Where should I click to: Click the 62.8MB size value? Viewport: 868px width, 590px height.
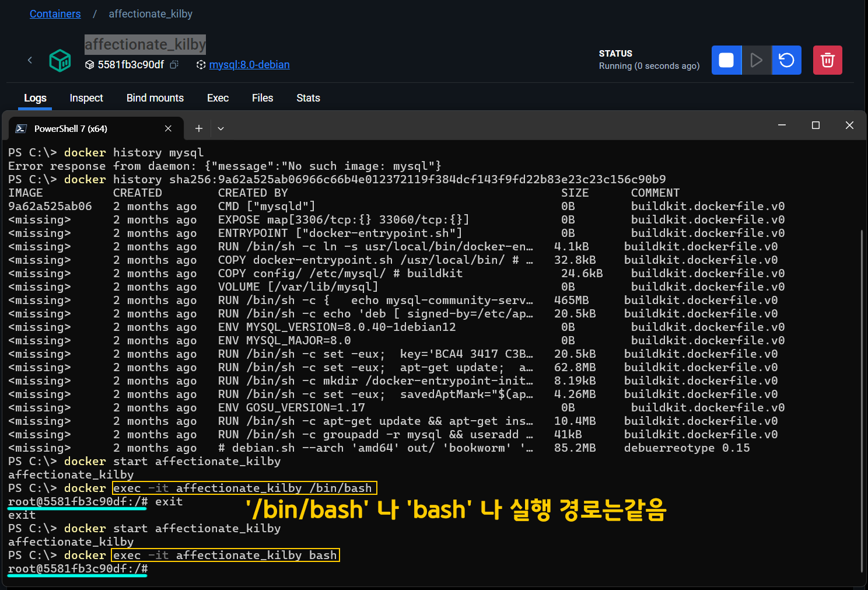[575, 367]
